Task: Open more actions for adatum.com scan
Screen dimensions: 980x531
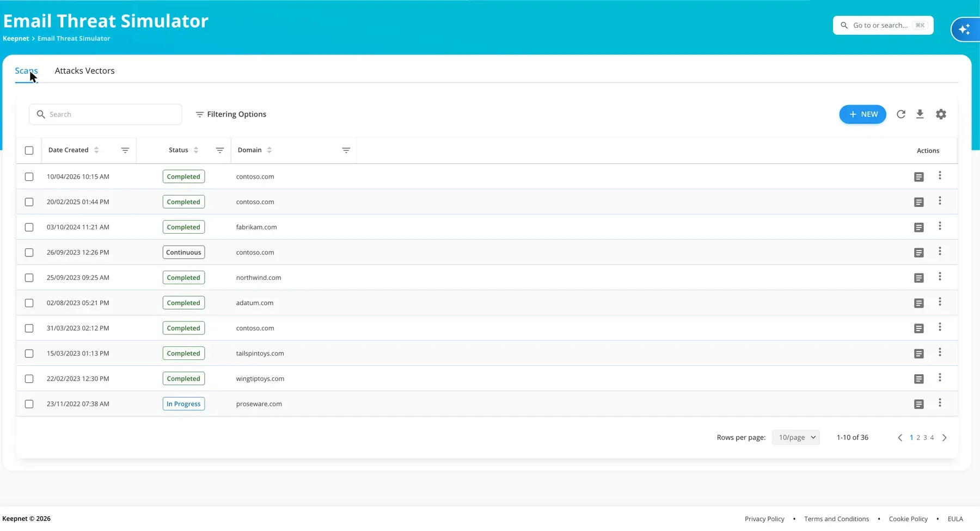Action: click(x=940, y=302)
